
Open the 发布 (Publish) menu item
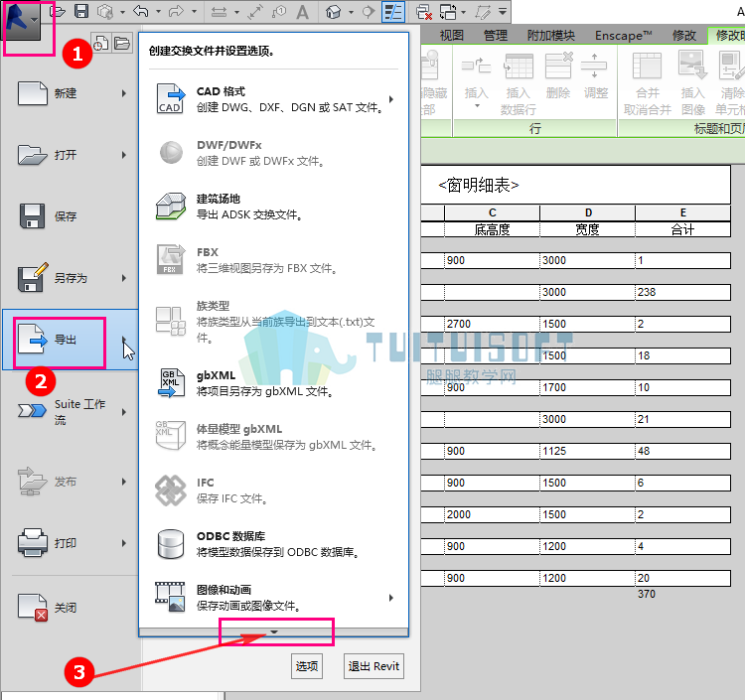tap(71, 482)
